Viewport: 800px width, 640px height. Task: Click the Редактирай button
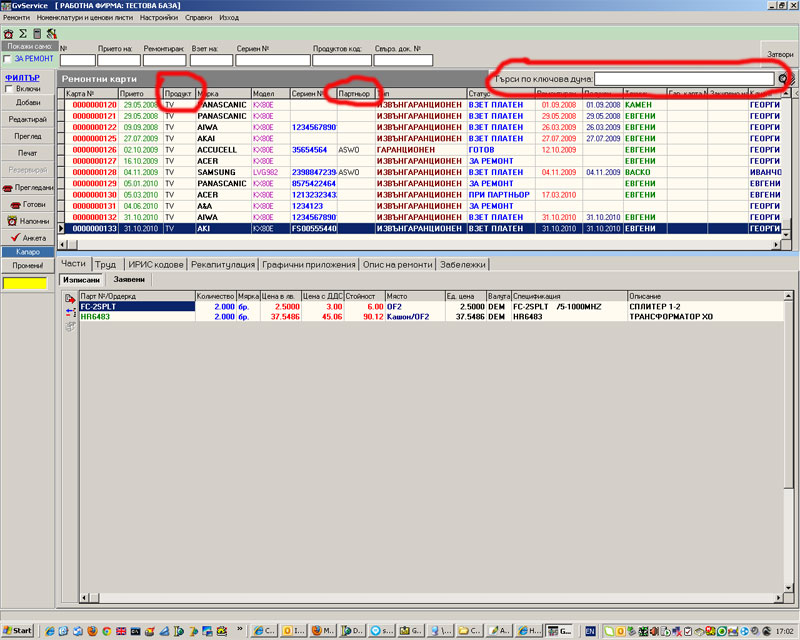28,119
